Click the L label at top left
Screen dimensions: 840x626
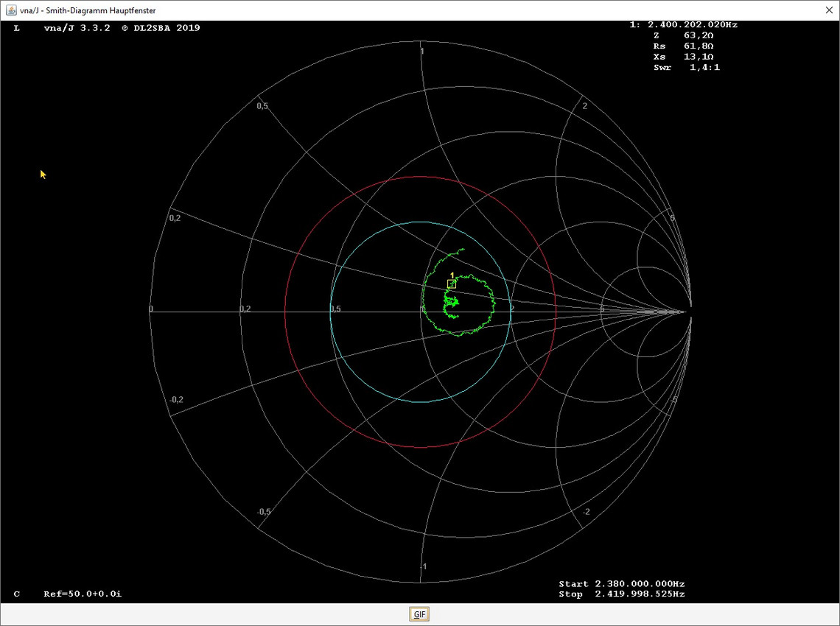coord(17,29)
